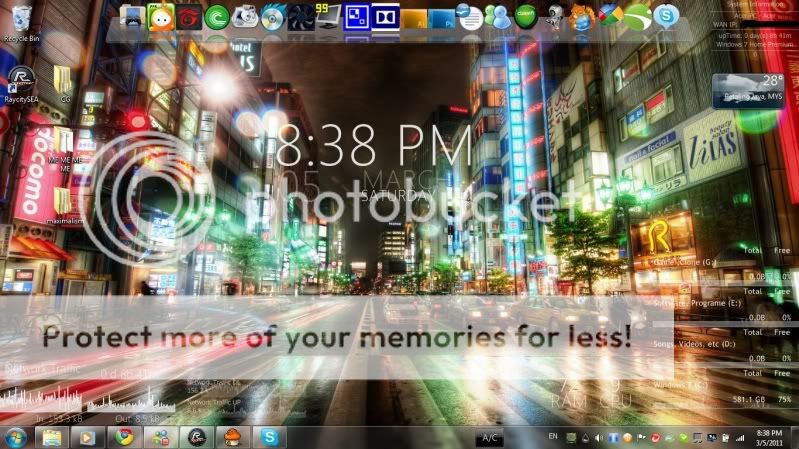This screenshot has height=449, width=799.
Task: Click the Windows Start button
Action: click(x=15, y=438)
